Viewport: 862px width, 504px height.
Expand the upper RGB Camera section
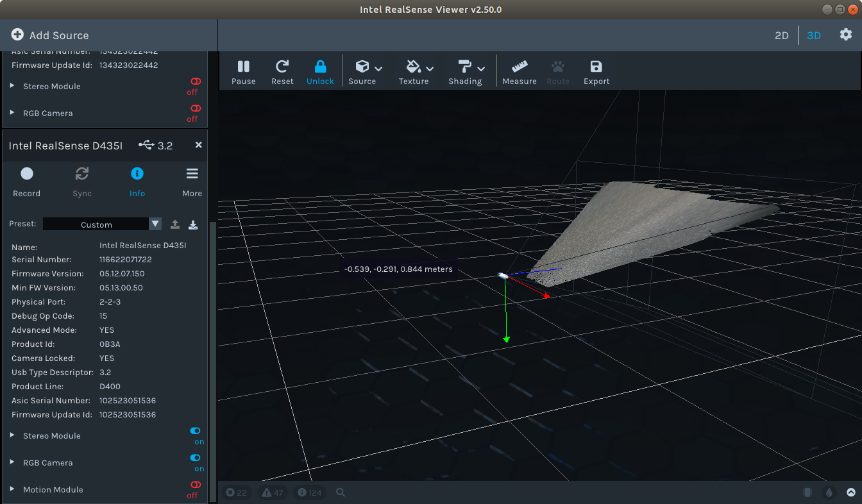point(12,113)
